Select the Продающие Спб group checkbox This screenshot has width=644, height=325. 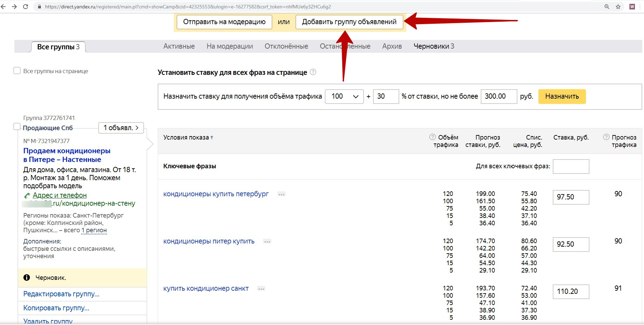tap(17, 126)
